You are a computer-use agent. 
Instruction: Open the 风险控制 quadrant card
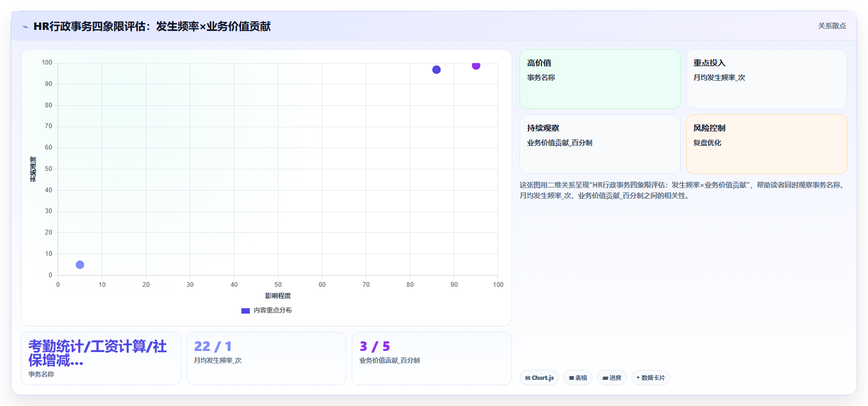click(766, 144)
